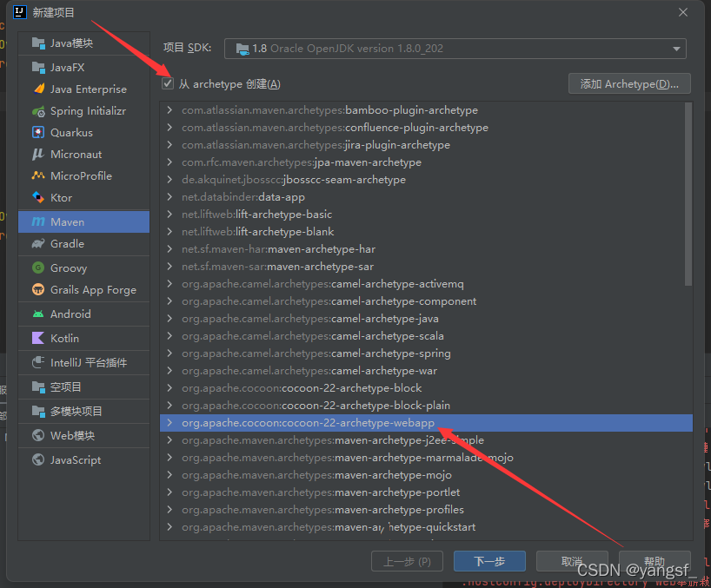Image resolution: width=711 pixels, height=588 pixels.
Task: Select camel-archetype-spring row
Action: pos(426,353)
